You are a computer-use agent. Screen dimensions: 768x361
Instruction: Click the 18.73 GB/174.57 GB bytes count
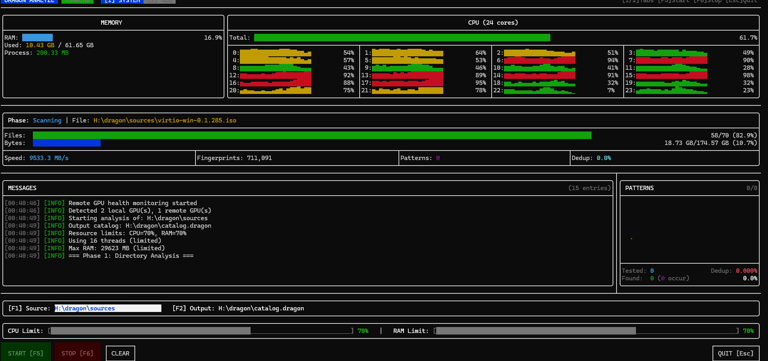(x=711, y=143)
